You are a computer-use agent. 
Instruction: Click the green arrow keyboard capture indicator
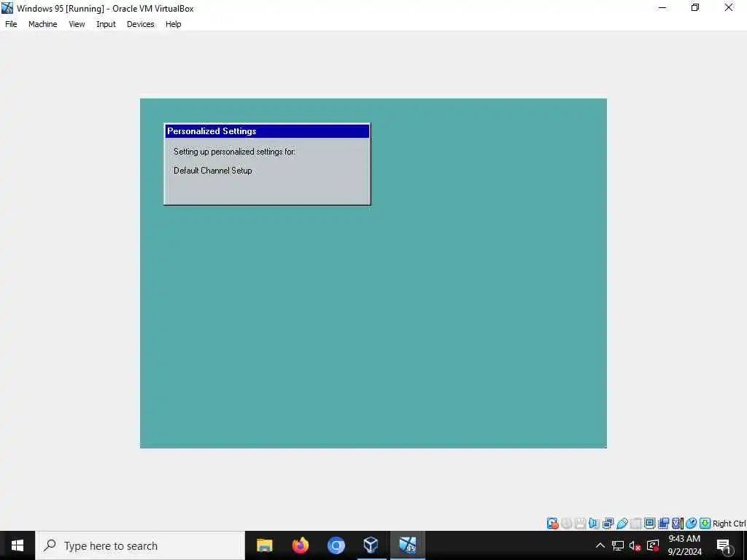coord(705,524)
